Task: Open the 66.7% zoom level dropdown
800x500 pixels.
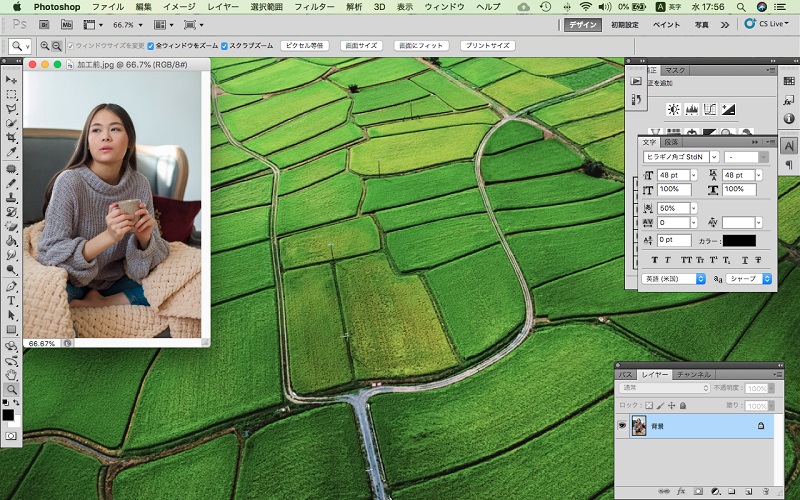Action: (140, 25)
